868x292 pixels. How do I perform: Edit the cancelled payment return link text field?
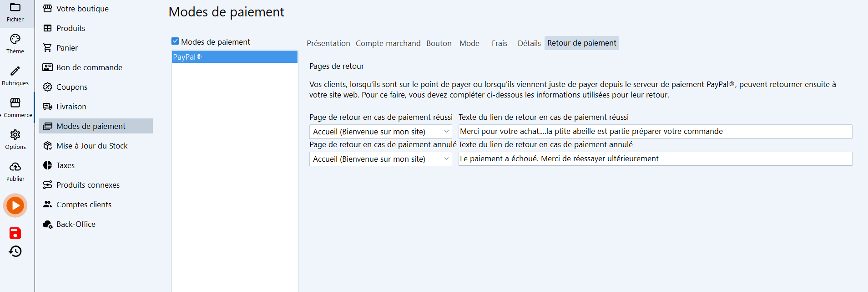click(655, 159)
